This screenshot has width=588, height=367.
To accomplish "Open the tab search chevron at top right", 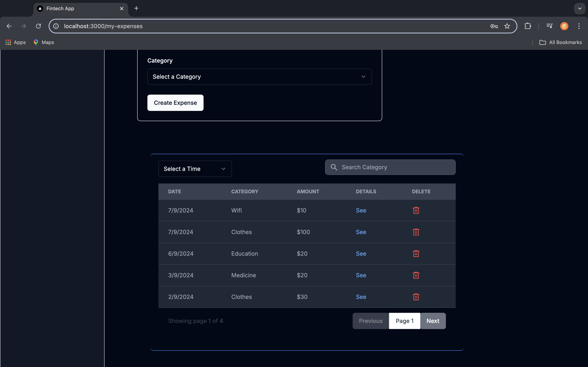I will point(579,9).
